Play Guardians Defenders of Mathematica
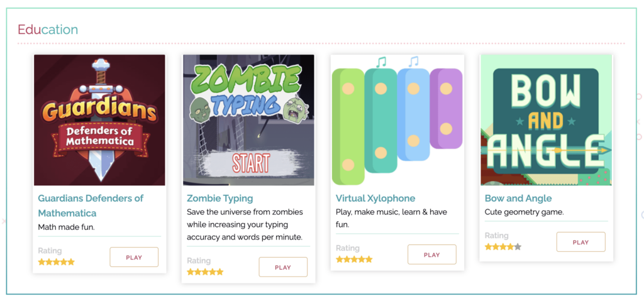Viewport: 644px width, 301px height. click(134, 258)
